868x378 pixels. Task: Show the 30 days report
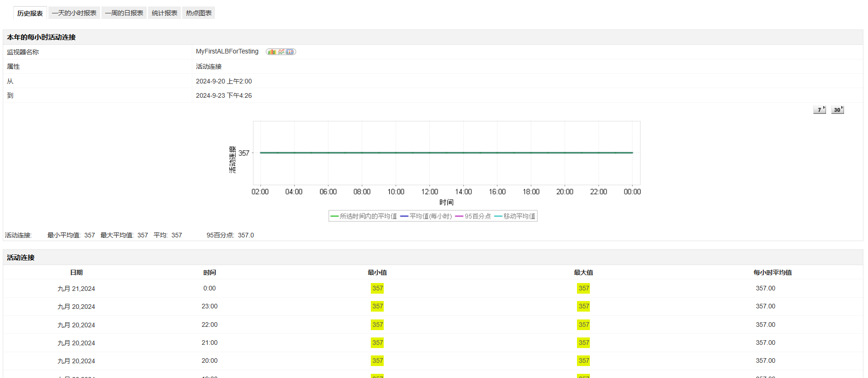(x=838, y=110)
